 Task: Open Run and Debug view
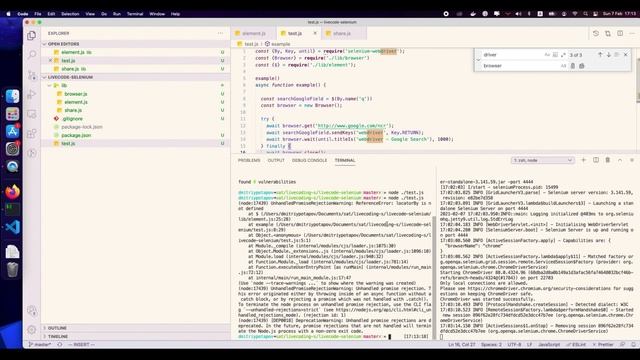[x=31, y=94]
